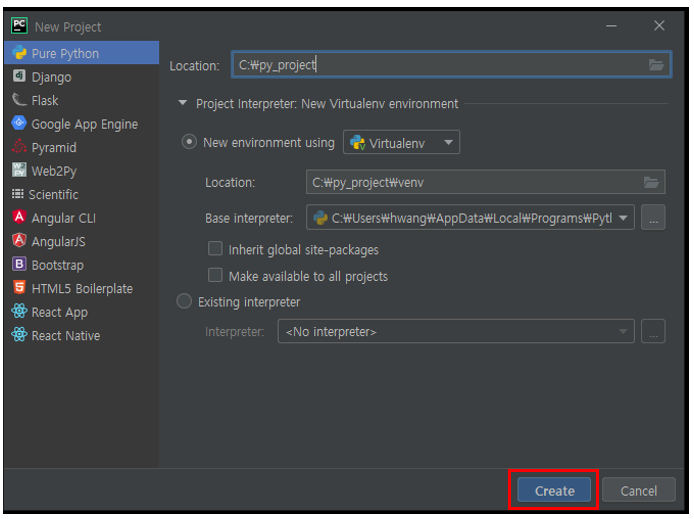Click the React App atom icon
This screenshot has height=519, width=694.
(19, 311)
